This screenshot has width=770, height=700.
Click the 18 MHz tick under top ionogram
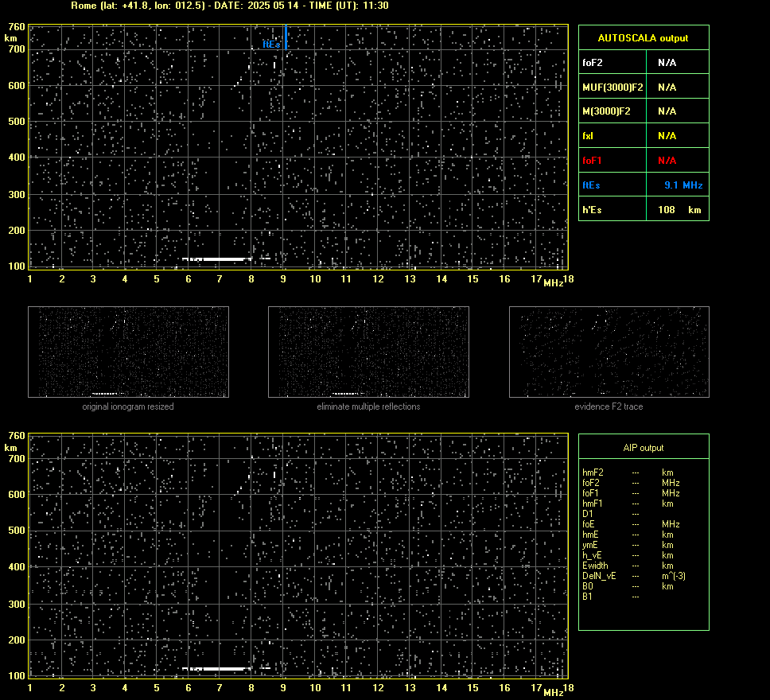point(568,279)
